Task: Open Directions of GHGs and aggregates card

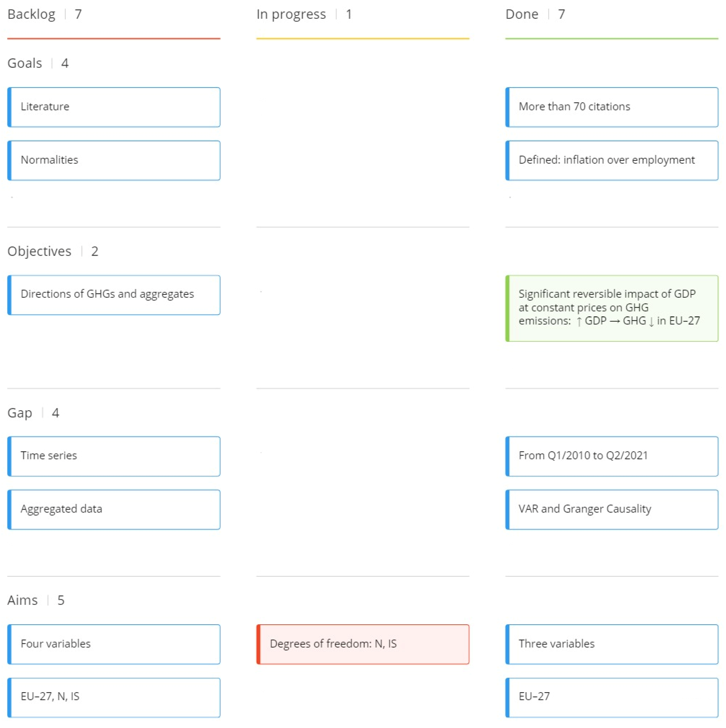Action: [113, 295]
